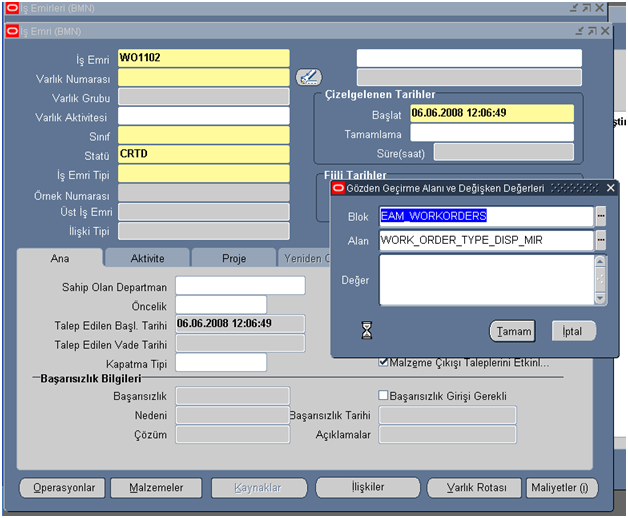The height and width of the screenshot is (518, 628).
Task: Click the hourglass icon in the dialog
Action: [366, 329]
